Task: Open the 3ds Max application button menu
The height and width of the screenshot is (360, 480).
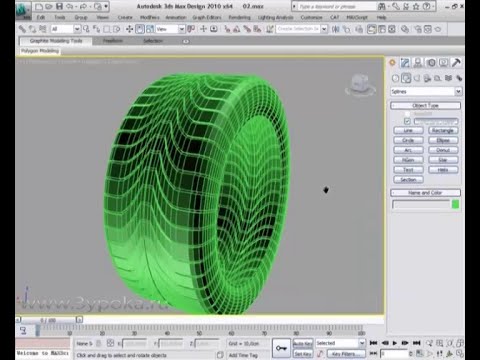Action: (23, 10)
